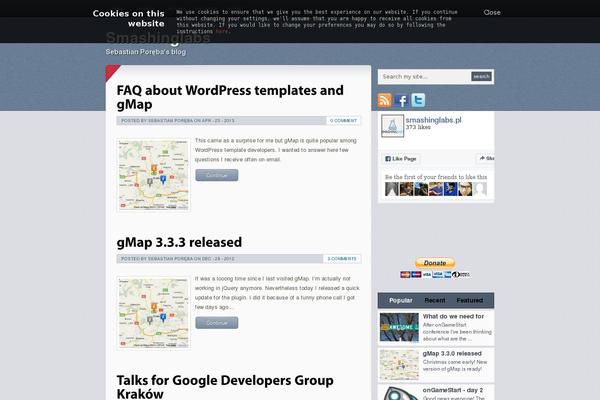The height and width of the screenshot is (400, 600).
Task: Open the 3 Comments link on gMap post
Action: [342, 259]
